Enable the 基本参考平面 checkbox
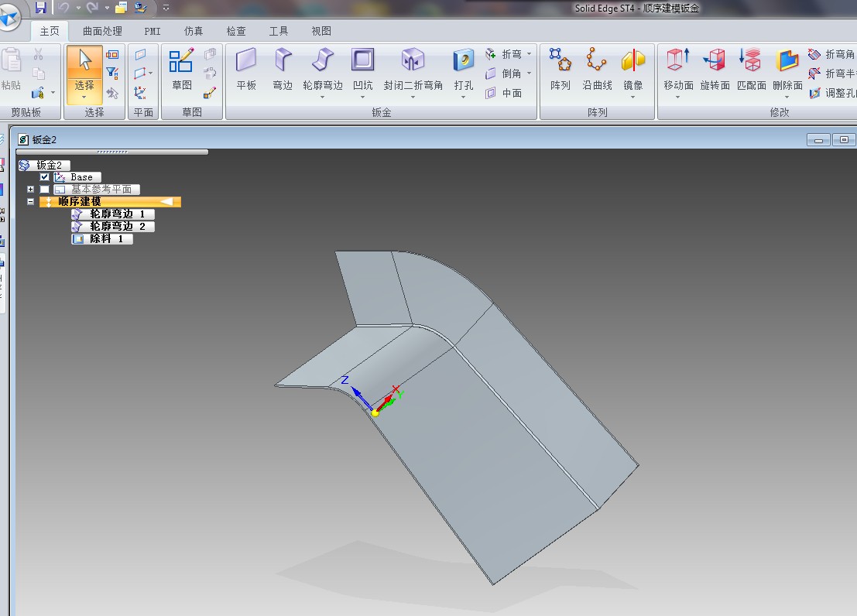Image resolution: width=857 pixels, height=616 pixels. point(45,190)
